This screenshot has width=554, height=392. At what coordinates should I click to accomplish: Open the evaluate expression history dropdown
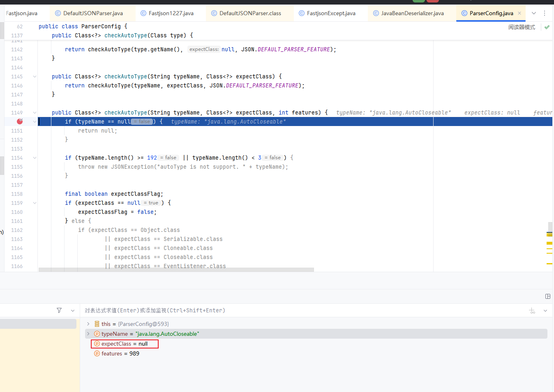tap(545, 311)
